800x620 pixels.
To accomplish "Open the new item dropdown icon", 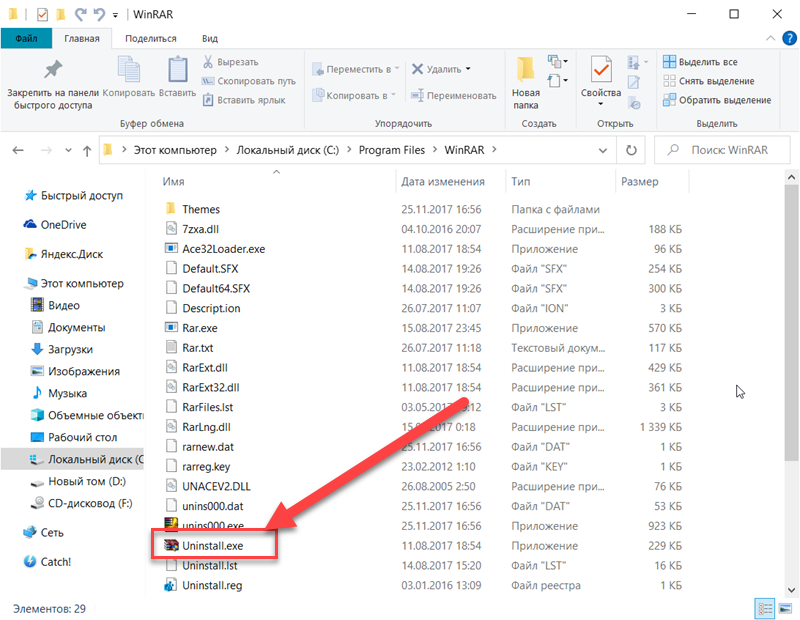I will [x=558, y=62].
